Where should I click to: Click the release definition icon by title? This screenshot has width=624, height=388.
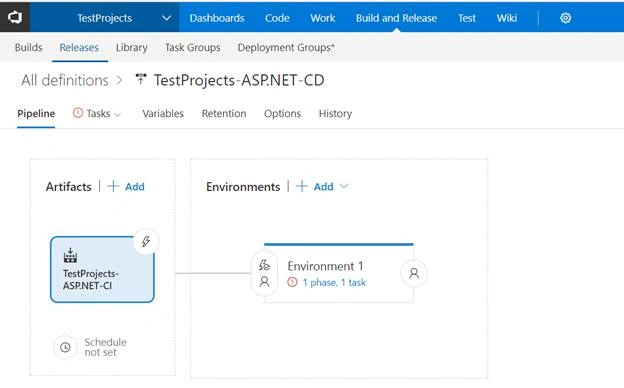coord(141,79)
